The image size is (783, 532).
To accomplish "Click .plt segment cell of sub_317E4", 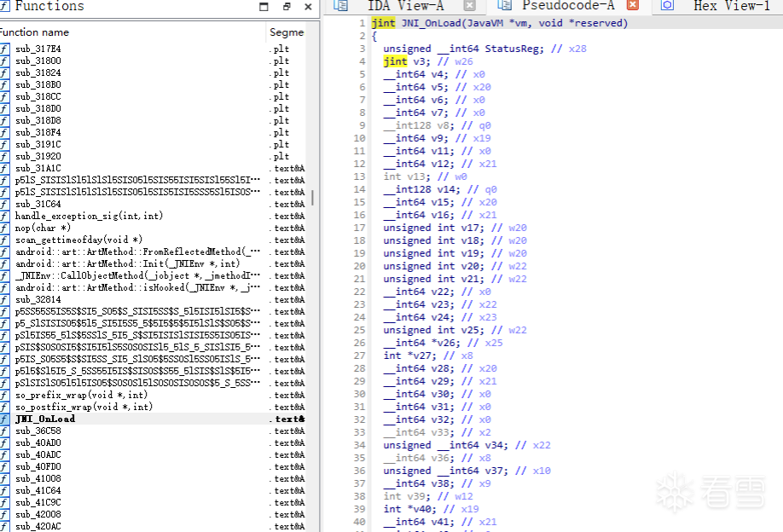I will coord(280,49).
